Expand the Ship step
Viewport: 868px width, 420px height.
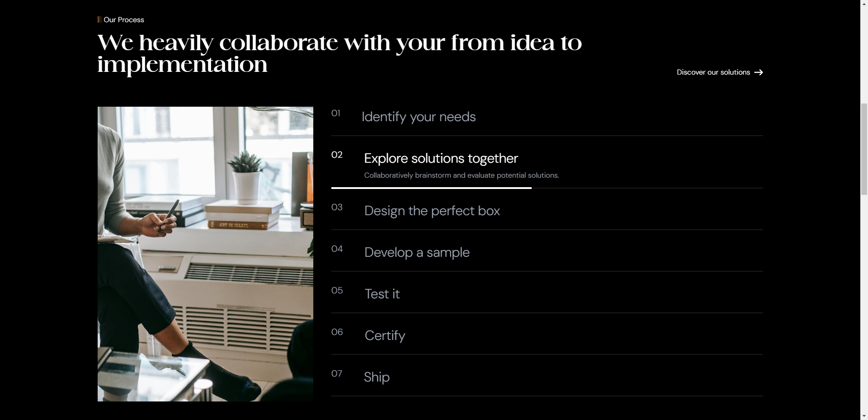pos(377,378)
